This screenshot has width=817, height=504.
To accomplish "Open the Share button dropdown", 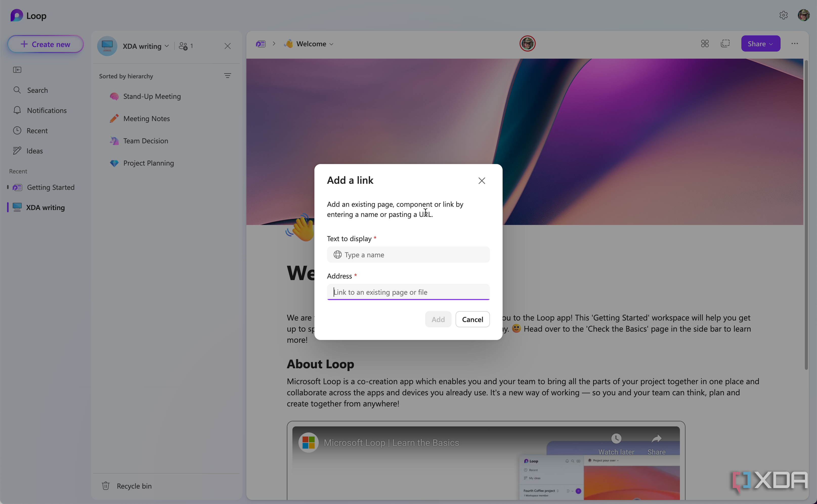I will 761,44.
